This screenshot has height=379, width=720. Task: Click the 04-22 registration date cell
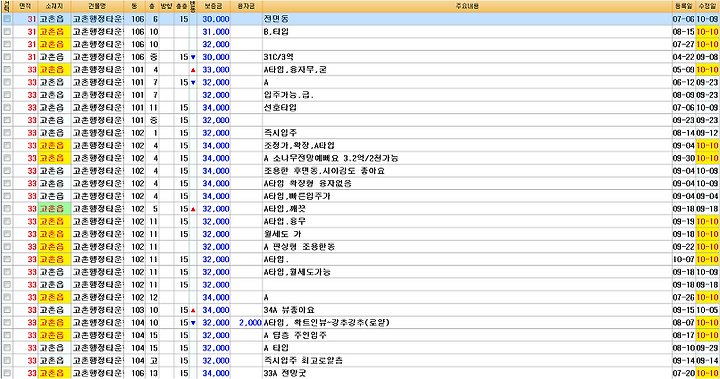coord(684,57)
